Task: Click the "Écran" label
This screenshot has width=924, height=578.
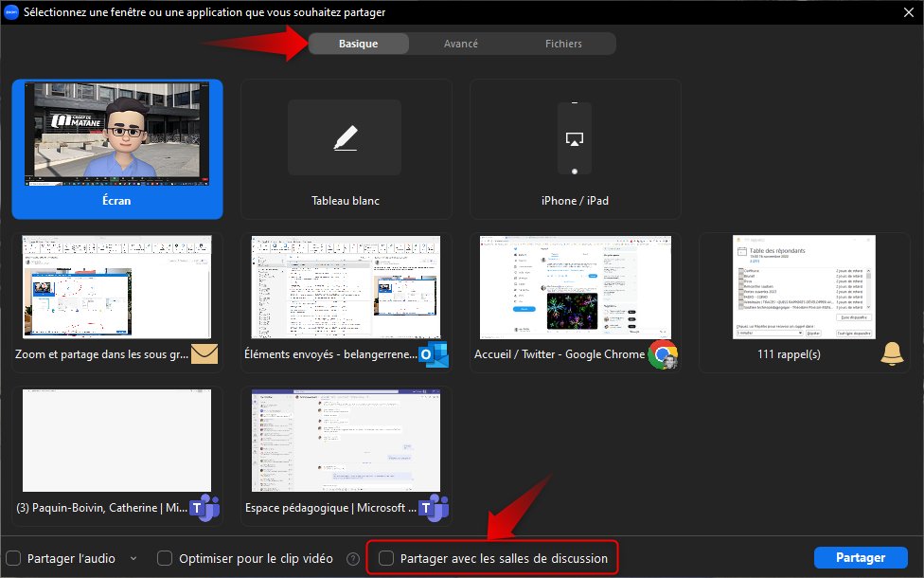Action: tap(116, 201)
